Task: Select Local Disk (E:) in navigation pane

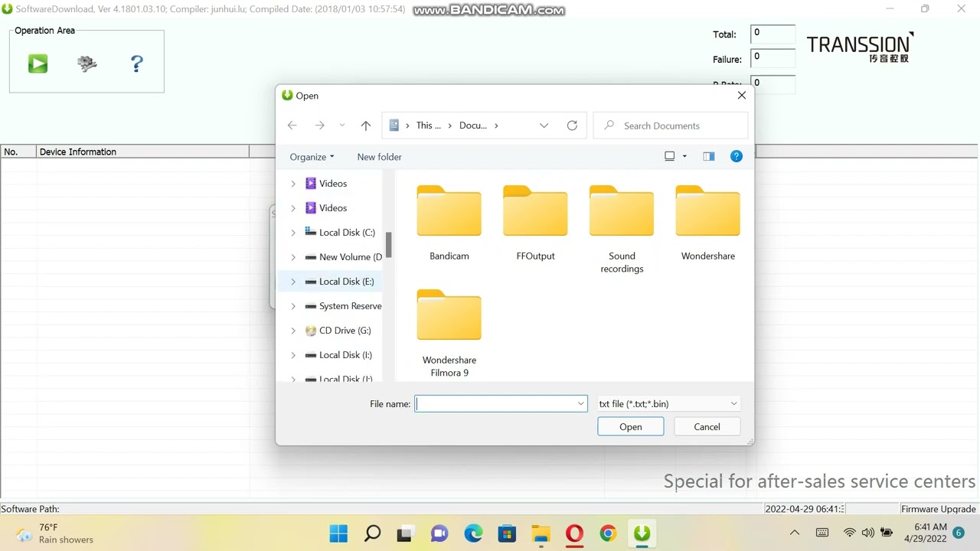Action: [x=339, y=282]
